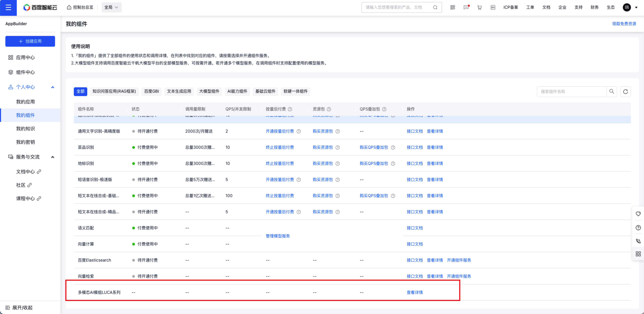Refresh the component list
Viewport: 644px width, 314px height.
click(626, 92)
